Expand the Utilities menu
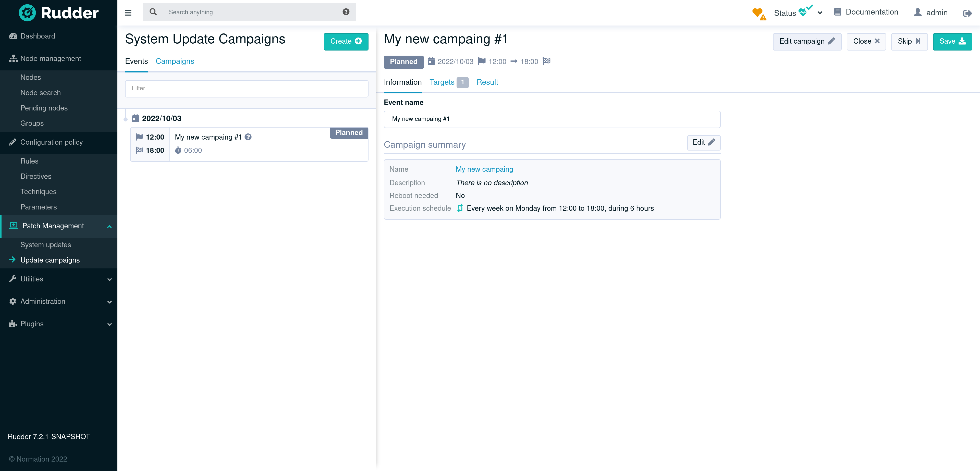980x471 pixels. click(109, 279)
